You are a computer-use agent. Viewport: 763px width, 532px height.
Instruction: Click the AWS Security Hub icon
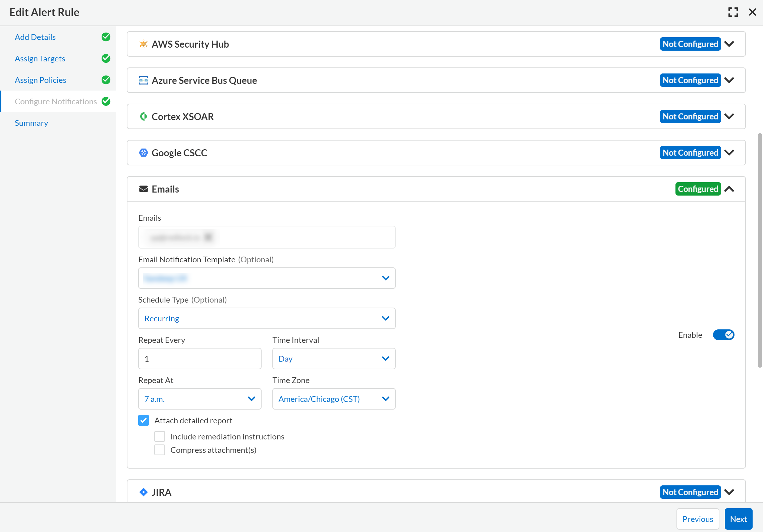pos(143,44)
